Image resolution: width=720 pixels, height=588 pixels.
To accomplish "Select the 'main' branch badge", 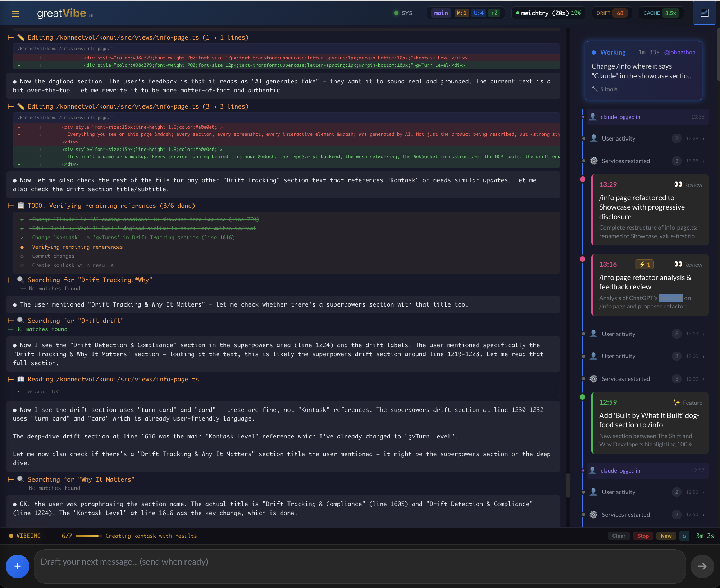I will click(x=441, y=13).
